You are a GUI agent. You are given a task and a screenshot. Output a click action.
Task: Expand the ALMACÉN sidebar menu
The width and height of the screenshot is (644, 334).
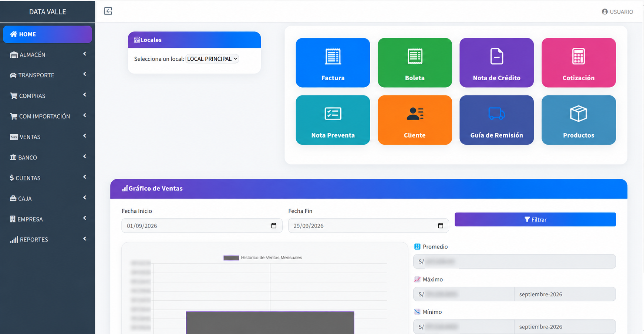click(x=47, y=54)
